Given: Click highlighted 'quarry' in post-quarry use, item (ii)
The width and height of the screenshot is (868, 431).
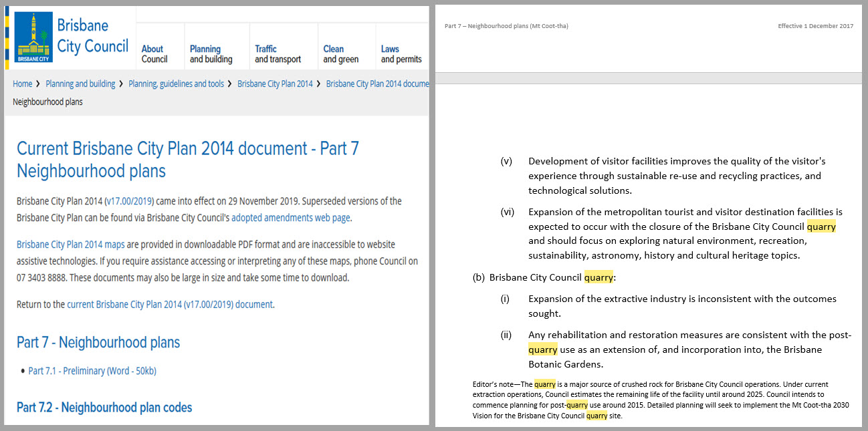Looking at the screenshot, I should coord(542,349).
